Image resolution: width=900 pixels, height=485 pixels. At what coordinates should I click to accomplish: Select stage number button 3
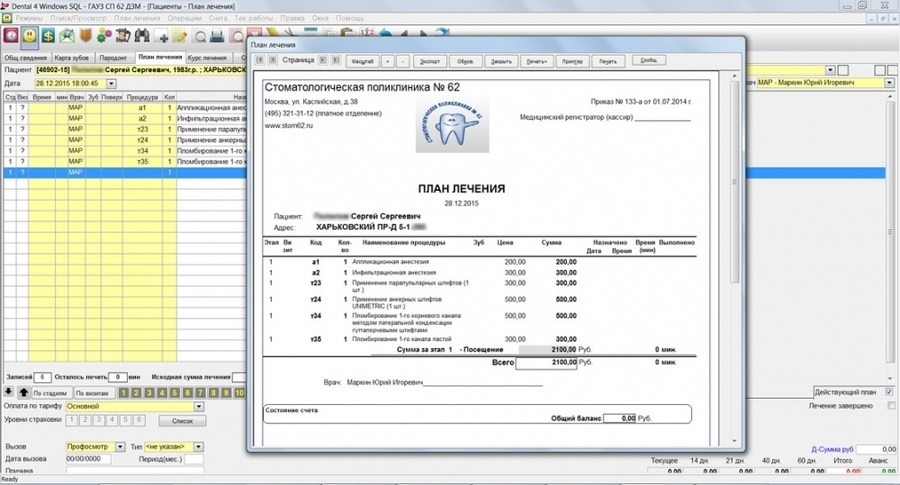149,393
